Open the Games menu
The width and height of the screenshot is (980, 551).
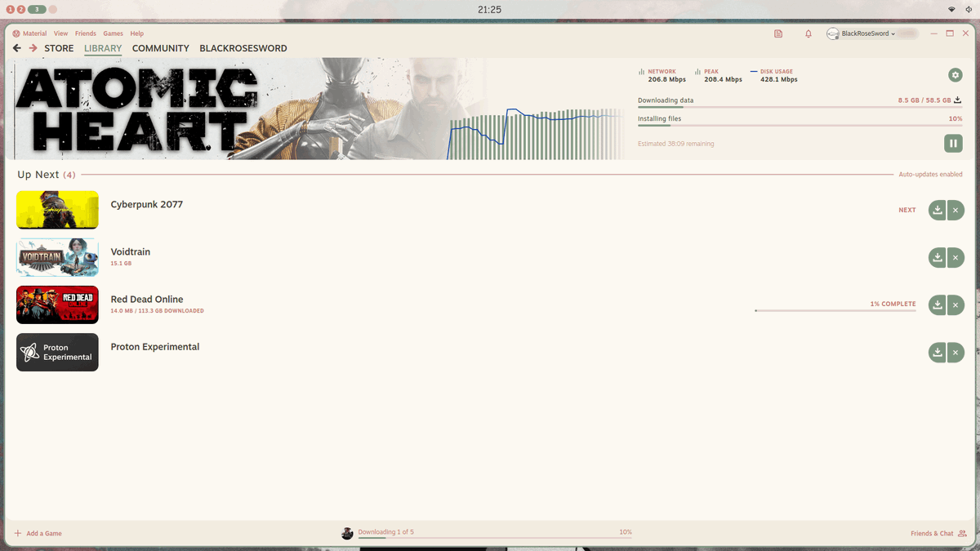(x=113, y=33)
